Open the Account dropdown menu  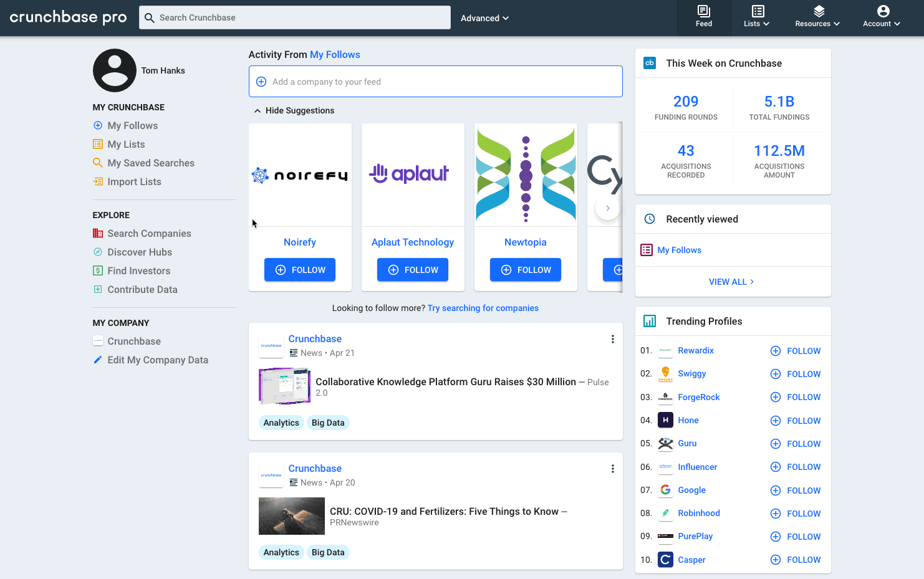click(x=882, y=17)
